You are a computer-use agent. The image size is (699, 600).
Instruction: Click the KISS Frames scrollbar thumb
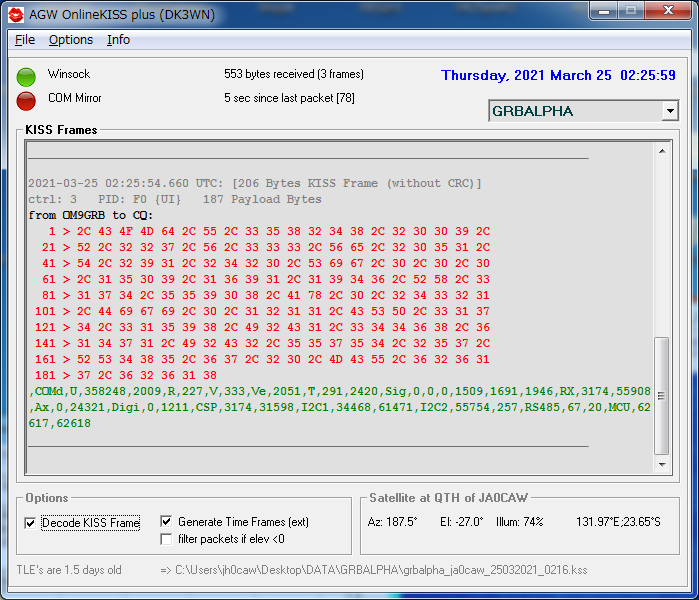pyautogui.click(x=662, y=396)
